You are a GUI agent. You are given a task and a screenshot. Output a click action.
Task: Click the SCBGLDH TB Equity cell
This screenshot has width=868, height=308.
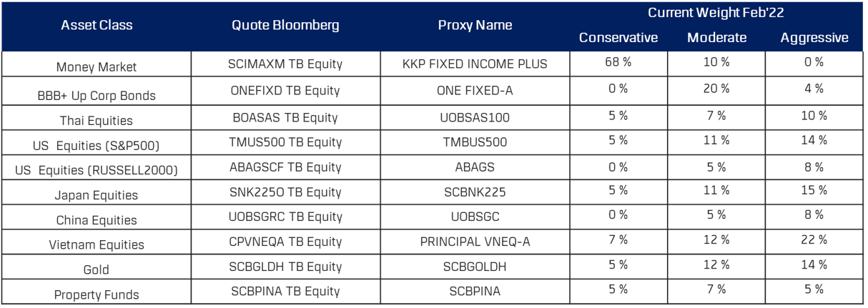[285, 267]
